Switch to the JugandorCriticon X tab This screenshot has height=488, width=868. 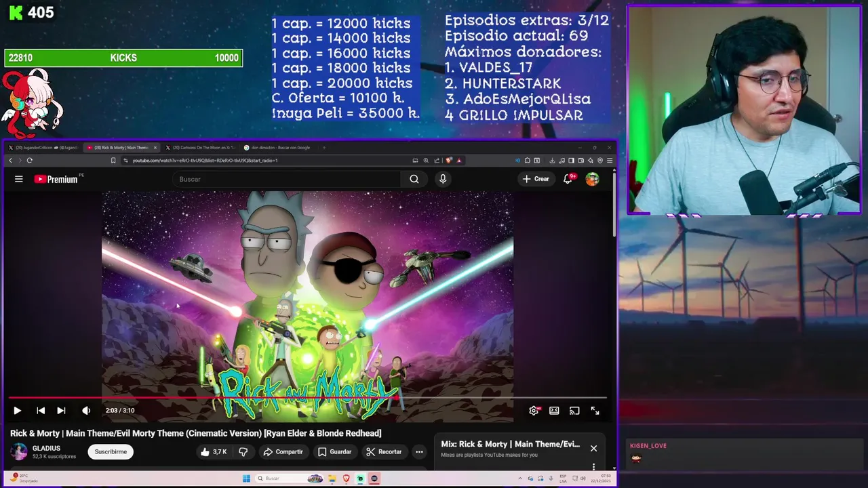point(42,147)
